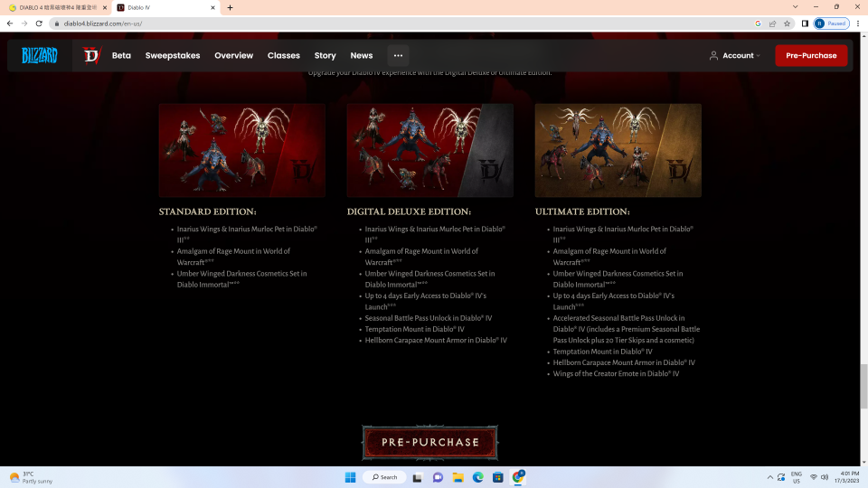Viewport: 868px width, 488px height.
Task: Switch to the DIABLO 4 first tab
Action: click(x=57, y=8)
